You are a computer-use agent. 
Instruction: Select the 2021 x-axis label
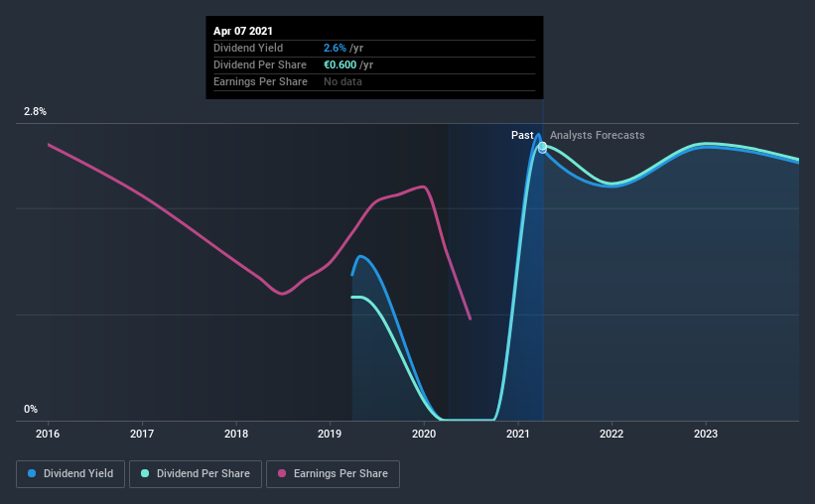[x=518, y=434]
